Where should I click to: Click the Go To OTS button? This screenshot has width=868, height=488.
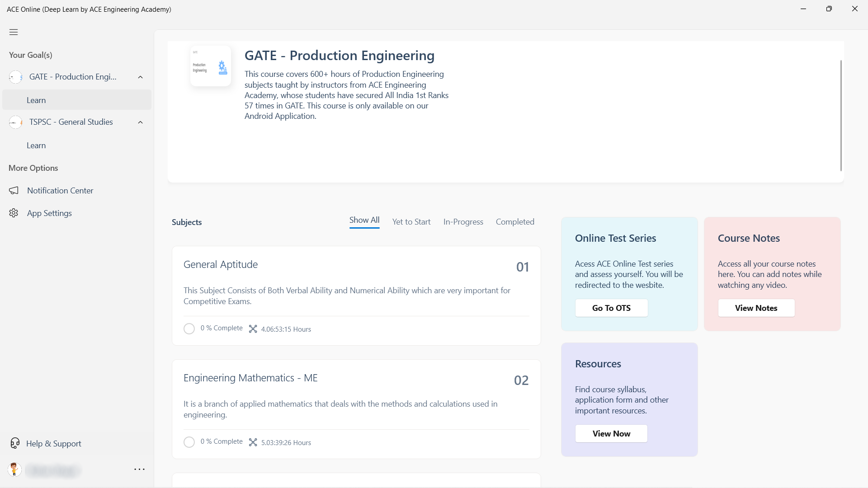click(x=611, y=308)
